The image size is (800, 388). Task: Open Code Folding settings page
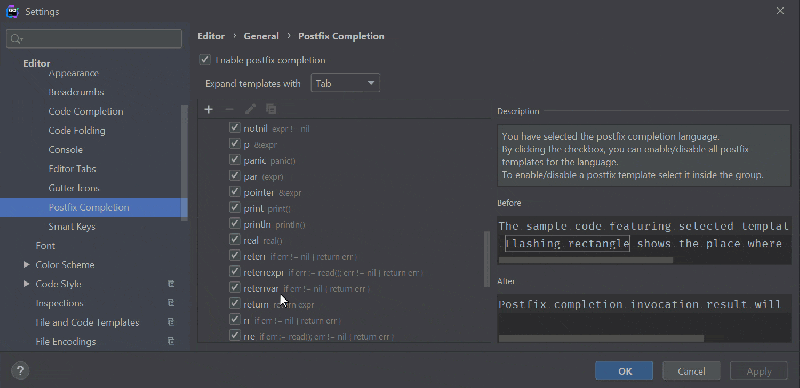click(77, 131)
